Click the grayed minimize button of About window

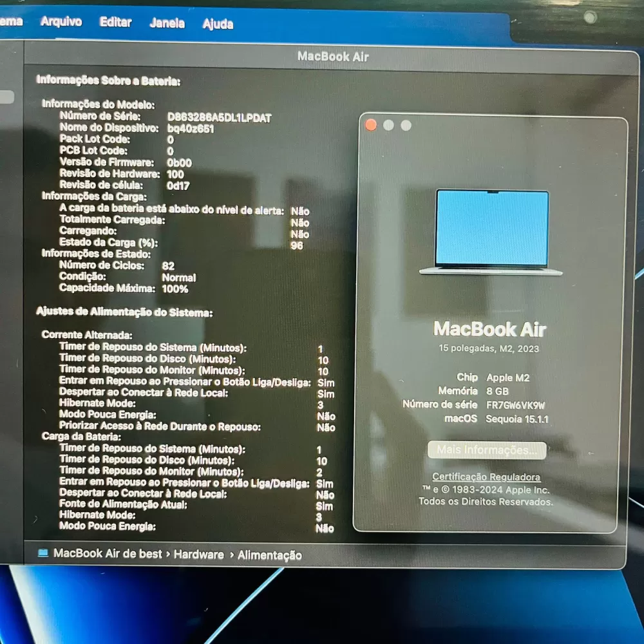pos(388,126)
